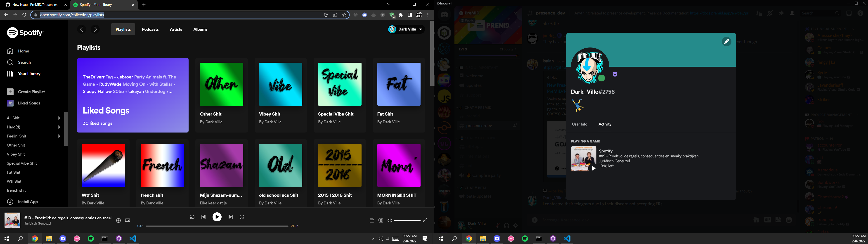This screenshot has height=244, width=868.
Task: Click the Install App download icon
Action: [10, 201]
